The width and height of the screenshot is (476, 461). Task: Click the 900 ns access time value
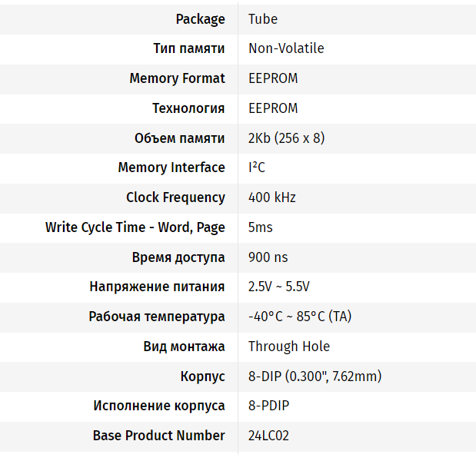tap(268, 257)
